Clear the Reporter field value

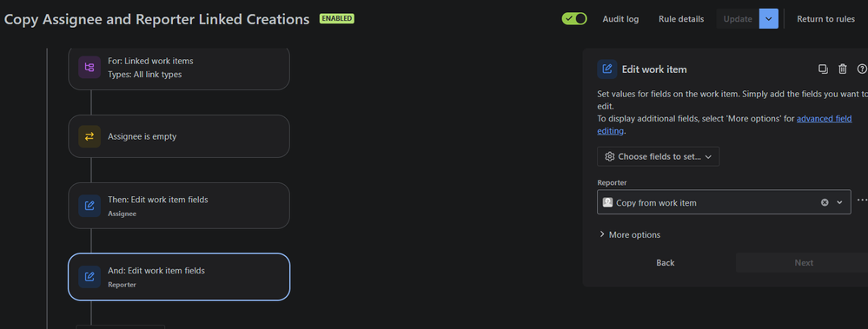tap(825, 202)
